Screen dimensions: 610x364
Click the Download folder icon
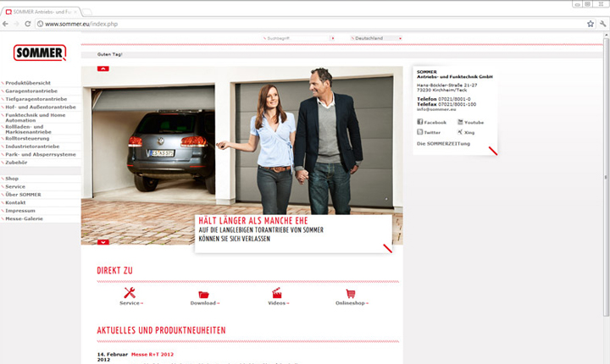coord(204,294)
